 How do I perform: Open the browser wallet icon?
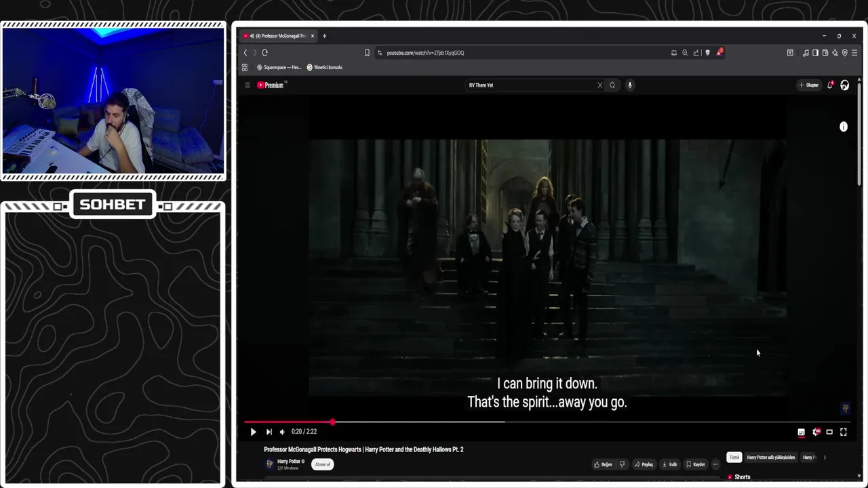coord(825,53)
